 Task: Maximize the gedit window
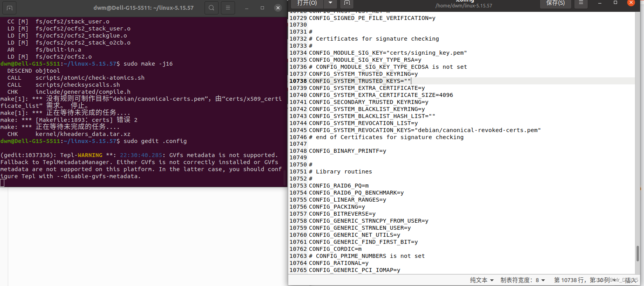pyautogui.click(x=615, y=3)
